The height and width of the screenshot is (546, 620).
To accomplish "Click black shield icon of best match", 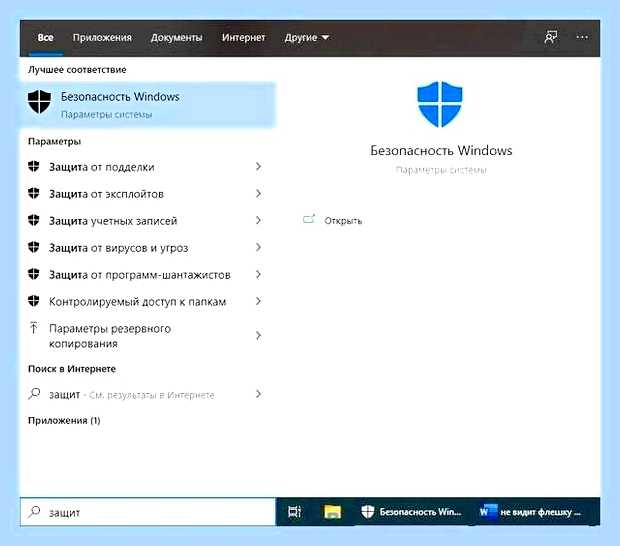I will click(40, 101).
